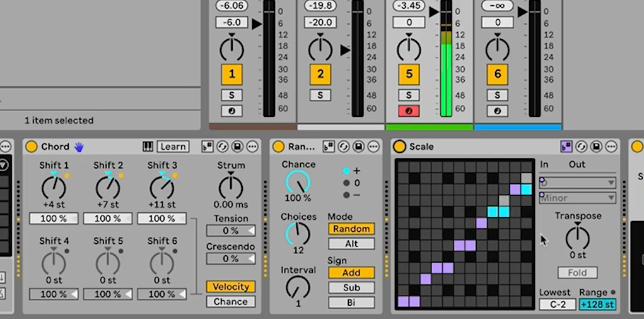Select the 0 sign radio in Random
The height and width of the screenshot is (319, 644).
(347, 183)
